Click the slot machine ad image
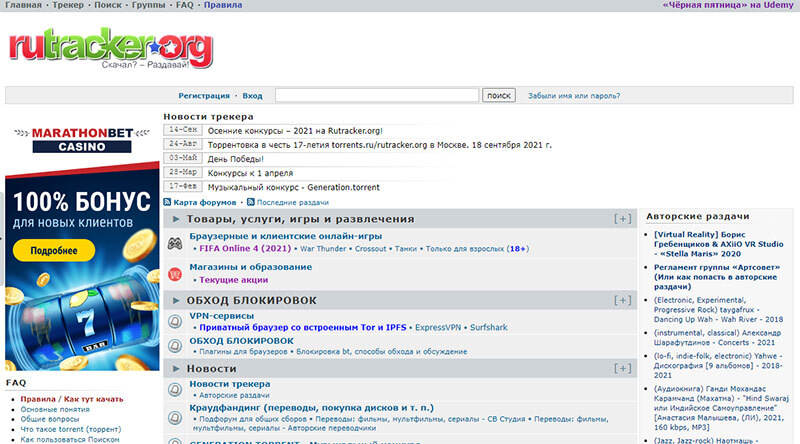This screenshot has height=444, width=800. [82, 316]
